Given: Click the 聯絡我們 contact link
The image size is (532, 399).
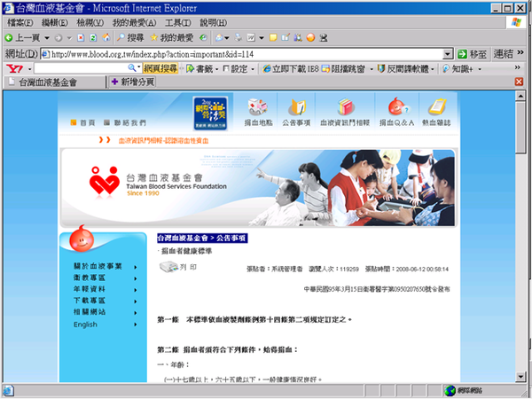Looking at the screenshot, I should pos(125,123).
